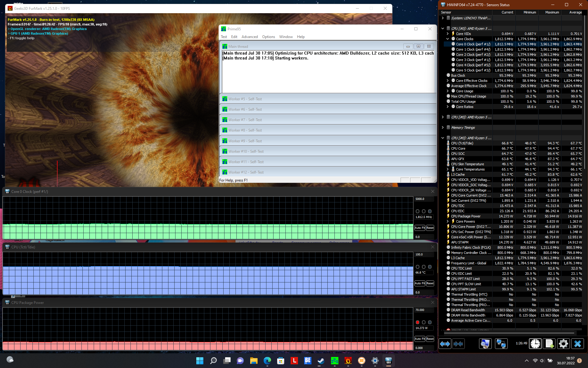Click the HWiNFO summary monitor icon
This screenshot has width=588, height=368.
tap(485, 344)
